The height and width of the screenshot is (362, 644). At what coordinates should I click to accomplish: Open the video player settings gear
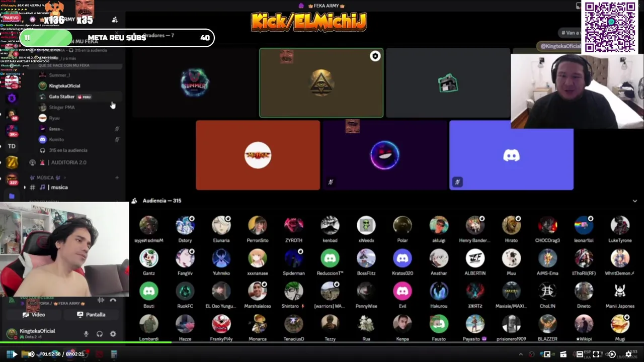(x=628, y=354)
